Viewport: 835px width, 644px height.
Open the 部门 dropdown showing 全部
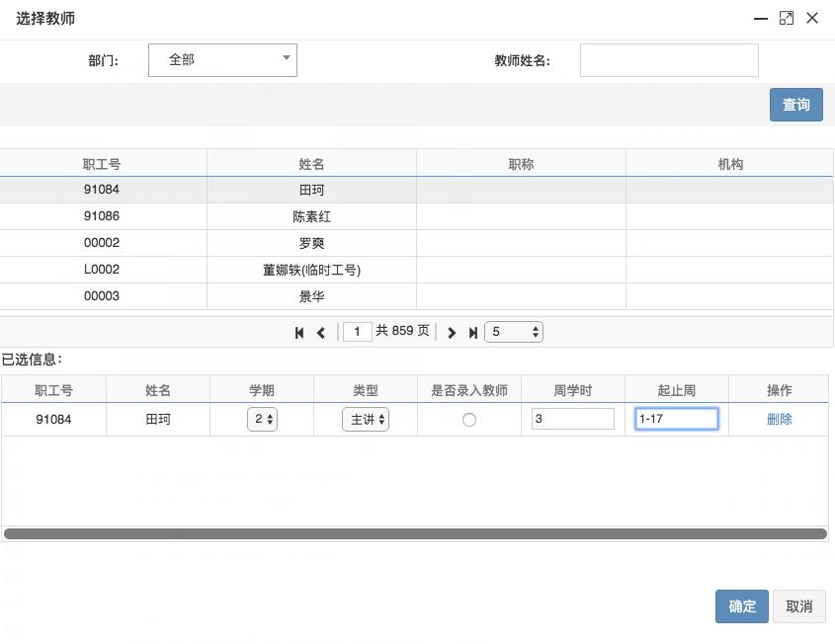222,60
